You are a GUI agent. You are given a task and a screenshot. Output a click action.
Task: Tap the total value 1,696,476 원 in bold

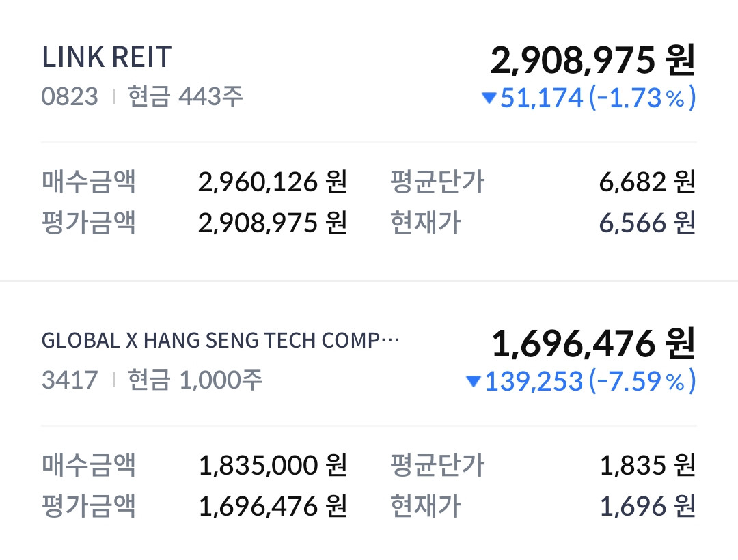coord(592,344)
